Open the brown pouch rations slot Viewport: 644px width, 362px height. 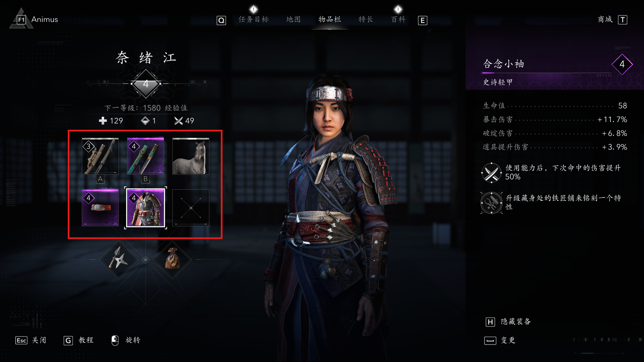(172, 260)
